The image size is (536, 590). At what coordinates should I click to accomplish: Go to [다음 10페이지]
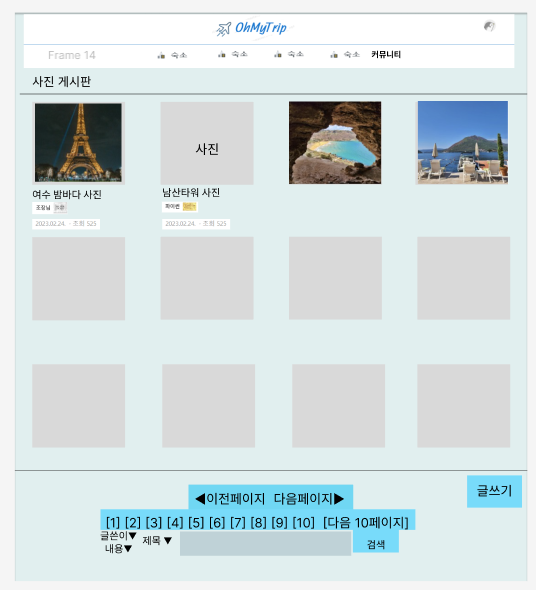tap(365, 522)
